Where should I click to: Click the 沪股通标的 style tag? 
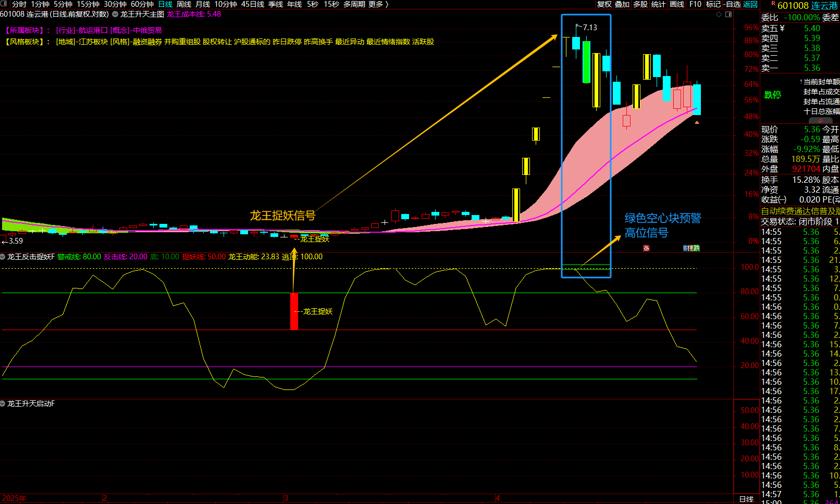click(252, 42)
